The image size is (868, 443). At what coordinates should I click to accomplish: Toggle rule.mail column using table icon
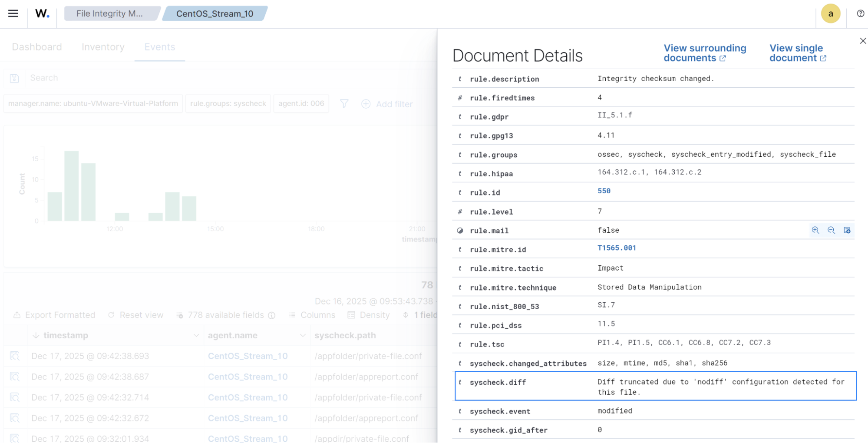pos(847,230)
